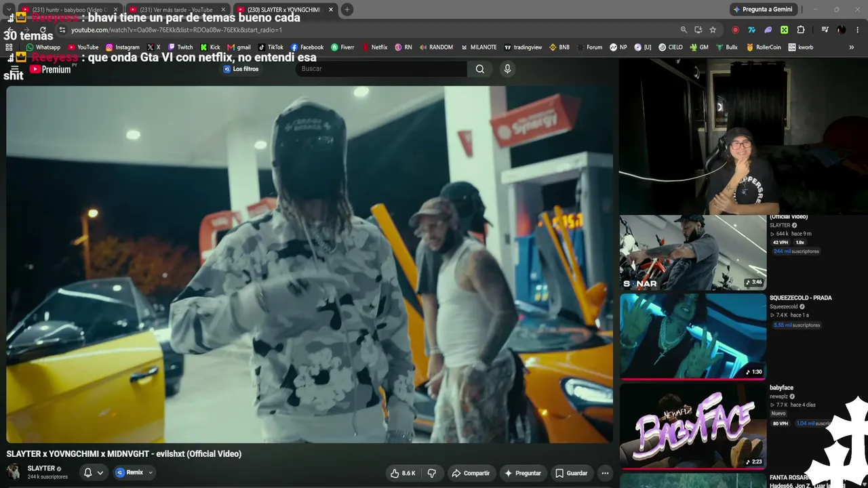The image size is (868, 488).
Task: Open the SLAYTER channel name link
Action: (x=41, y=468)
